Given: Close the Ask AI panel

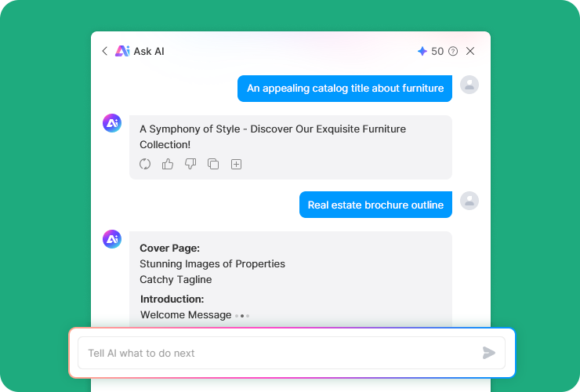Looking at the screenshot, I should click(x=470, y=51).
